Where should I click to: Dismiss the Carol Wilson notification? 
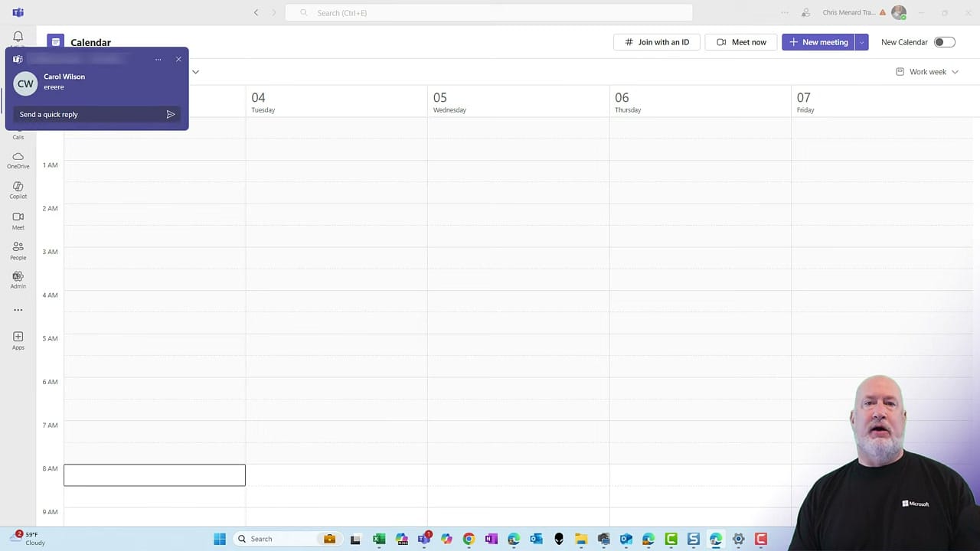[x=178, y=59]
